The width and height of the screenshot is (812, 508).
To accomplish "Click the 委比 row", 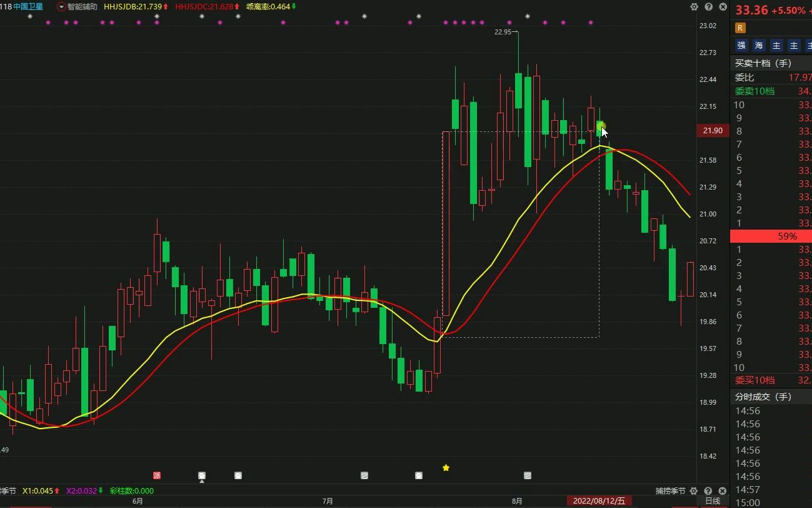I will point(771,78).
